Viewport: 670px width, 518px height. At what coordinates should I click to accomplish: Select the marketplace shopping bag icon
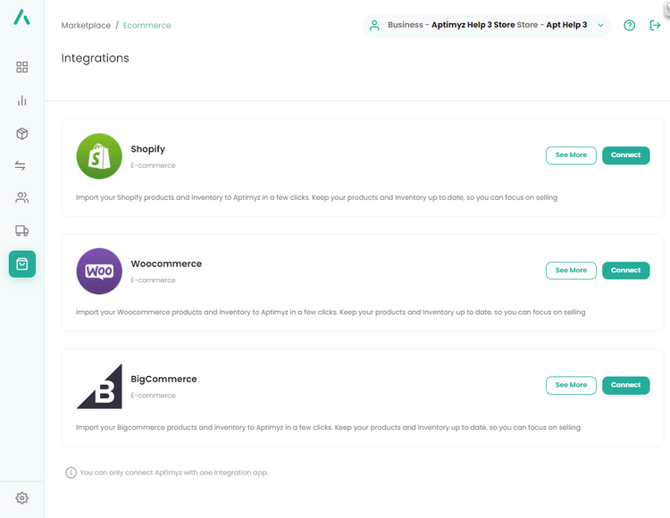pos(22,264)
